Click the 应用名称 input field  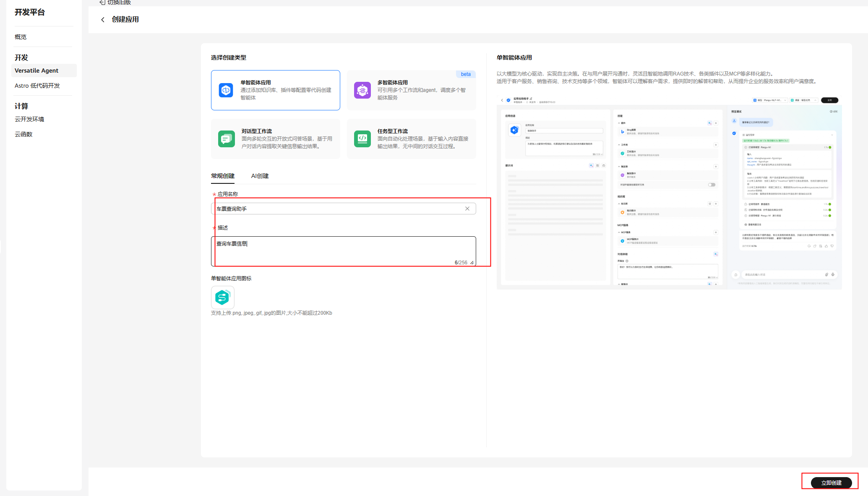(336, 209)
